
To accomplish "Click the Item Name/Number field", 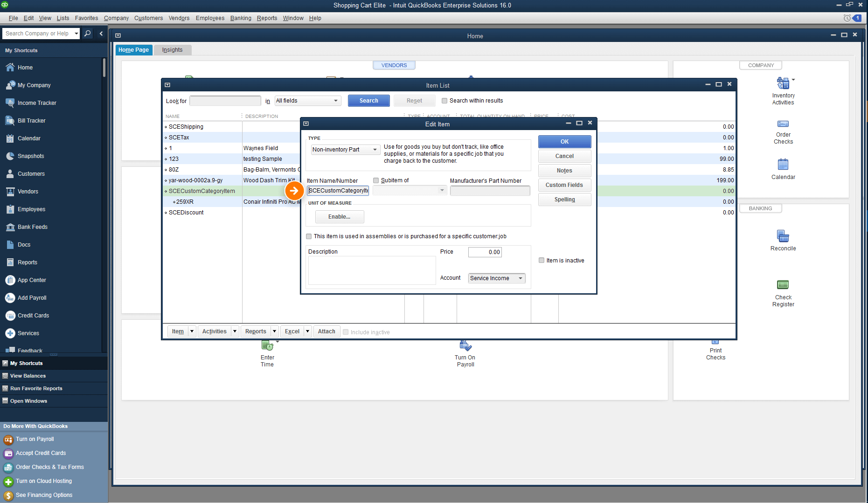I will click(338, 191).
